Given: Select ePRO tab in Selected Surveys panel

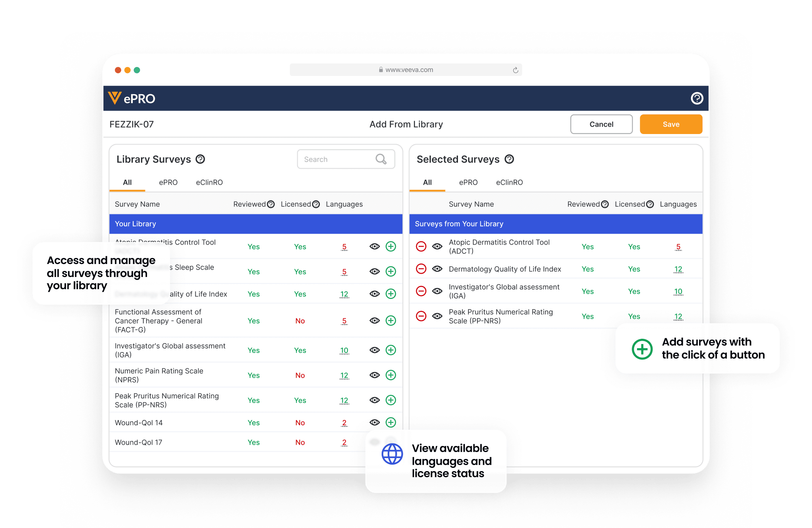Looking at the screenshot, I should (468, 182).
